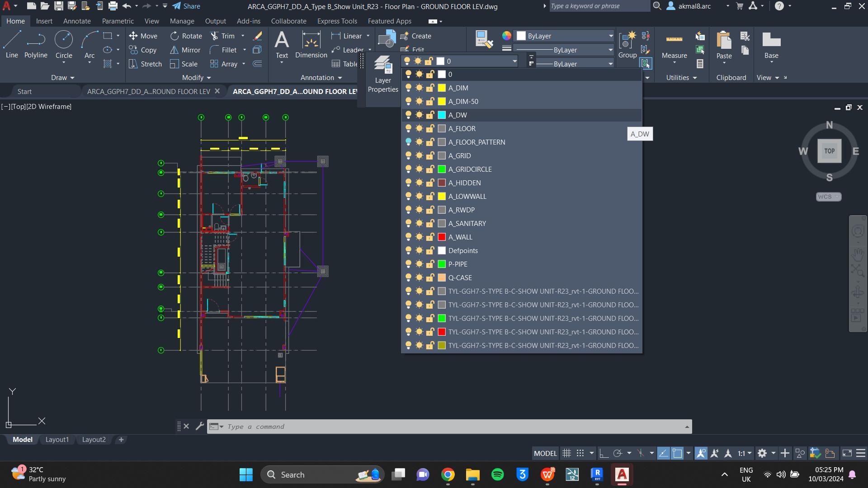Click the A_GRIDCIRCLE green color swatch

coord(442,169)
